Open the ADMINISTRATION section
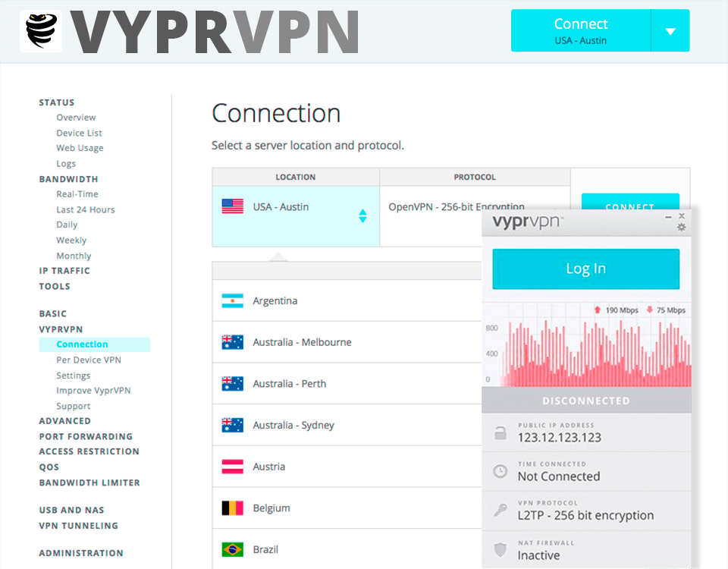The image size is (728, 569). pos(81,553)
